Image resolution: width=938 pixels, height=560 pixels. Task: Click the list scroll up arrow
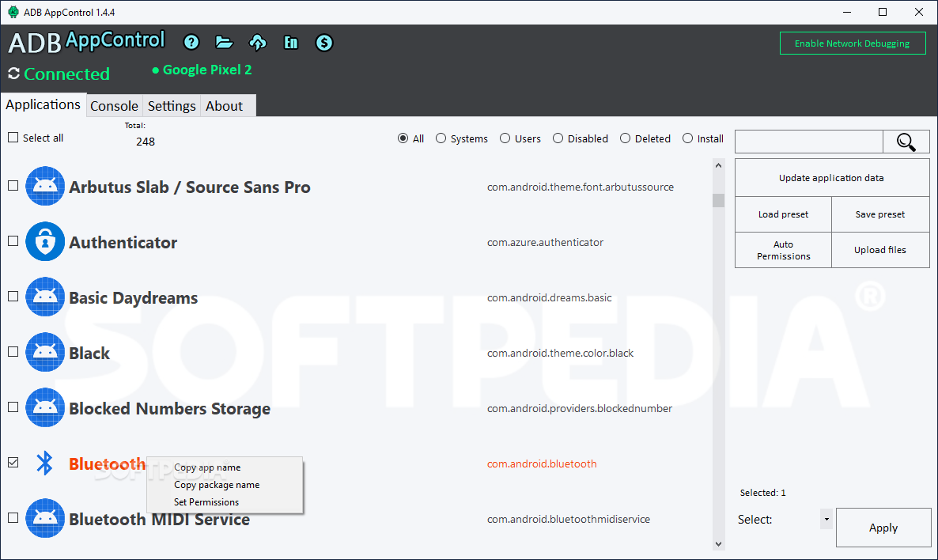[x=718, y=165]
